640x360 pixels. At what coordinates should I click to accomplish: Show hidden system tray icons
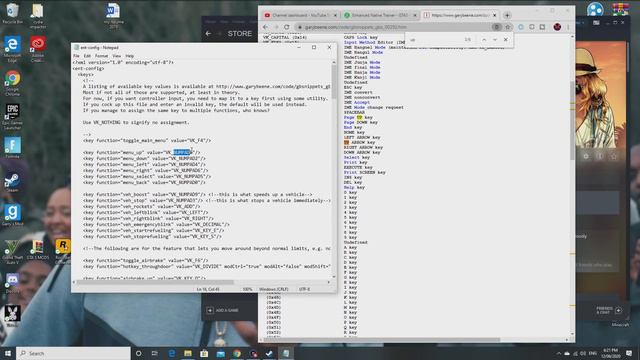558,353
